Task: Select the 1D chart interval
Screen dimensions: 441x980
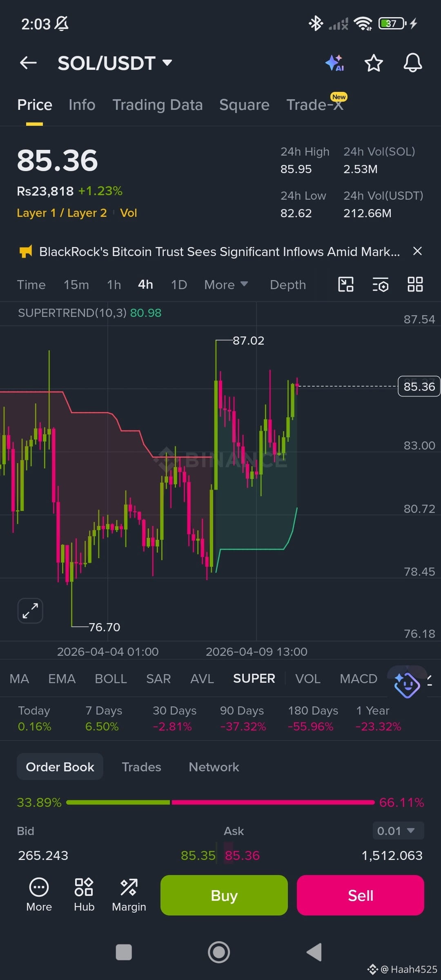Action: tap(179, 285)
